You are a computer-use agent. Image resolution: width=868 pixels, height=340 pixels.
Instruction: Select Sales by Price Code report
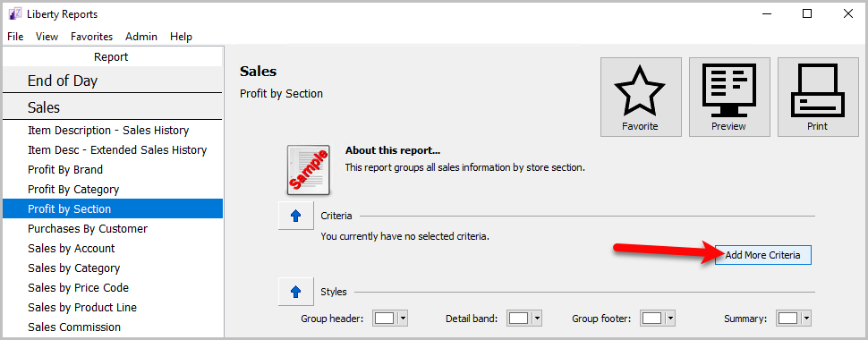pyautogui.click(x=113, y=287)
